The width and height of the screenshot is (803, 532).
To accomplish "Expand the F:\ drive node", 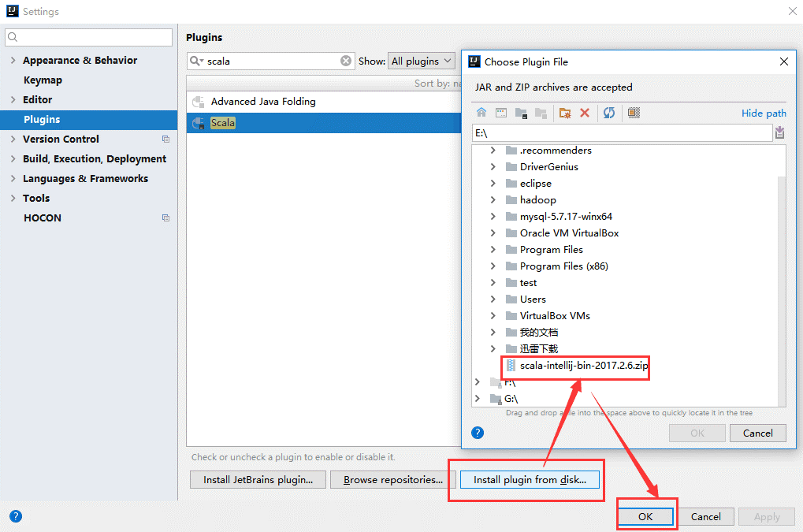I will click(478, 382).
